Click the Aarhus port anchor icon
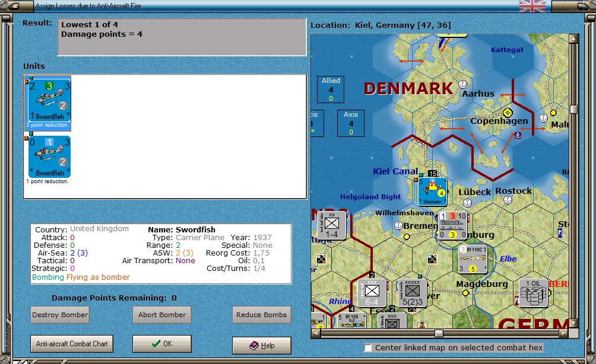This screenshot has height=364, width=596. (462, 84)
